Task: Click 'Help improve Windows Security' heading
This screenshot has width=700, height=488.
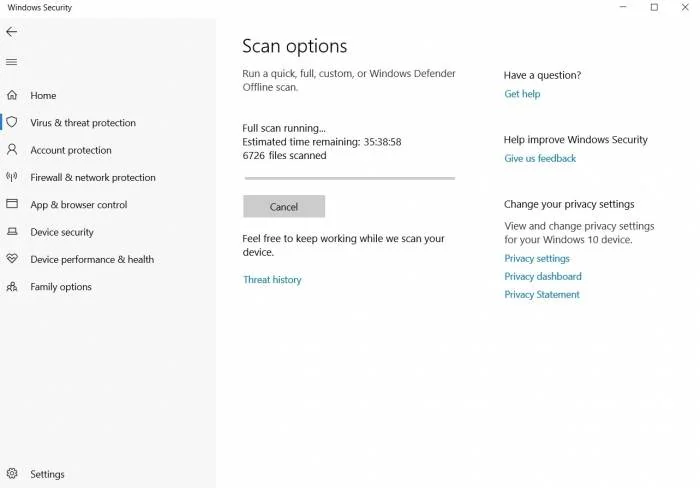Action: (575, 140)
